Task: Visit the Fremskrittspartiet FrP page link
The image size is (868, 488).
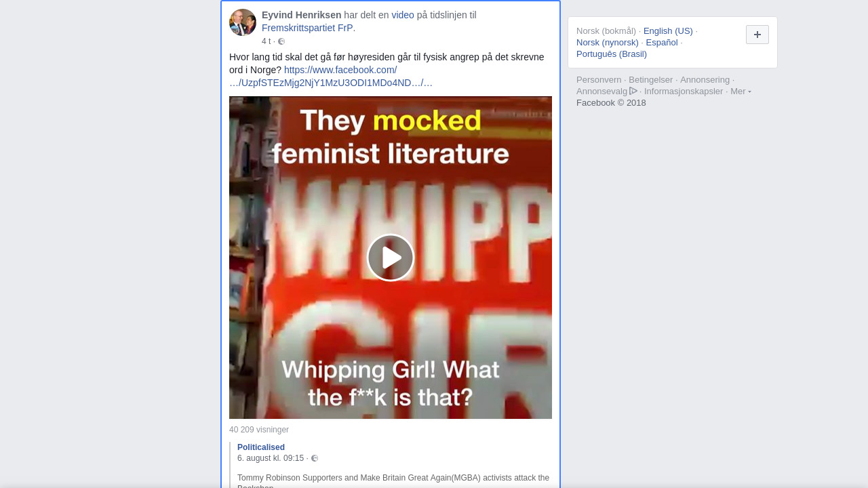Action: coord(307,28)
